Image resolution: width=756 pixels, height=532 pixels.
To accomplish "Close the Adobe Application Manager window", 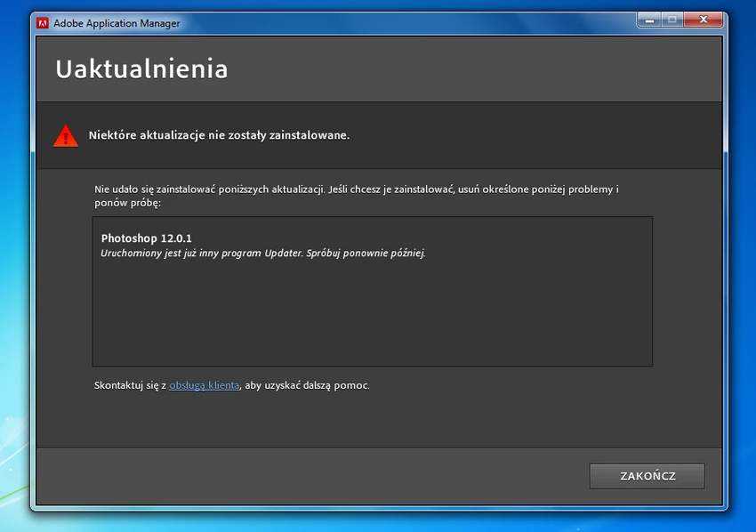I will click(703, 20).
